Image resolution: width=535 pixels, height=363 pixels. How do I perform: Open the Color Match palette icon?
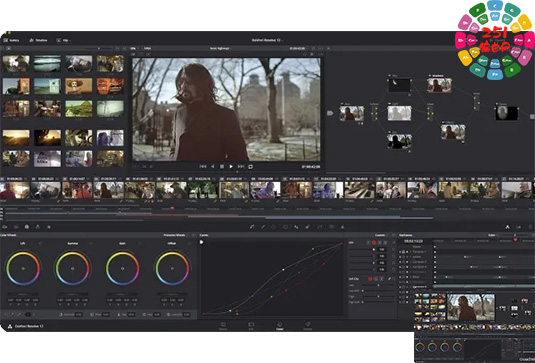16,227
